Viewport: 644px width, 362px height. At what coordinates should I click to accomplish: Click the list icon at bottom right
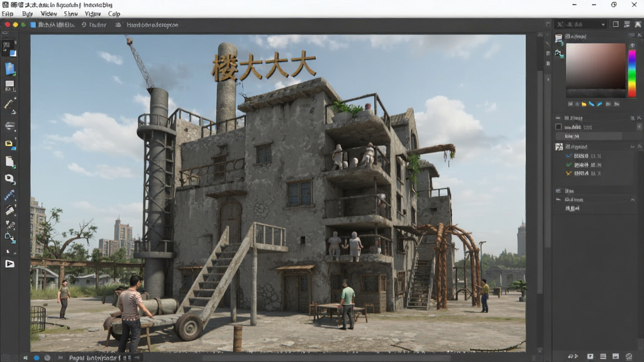(x=603, y=356)
